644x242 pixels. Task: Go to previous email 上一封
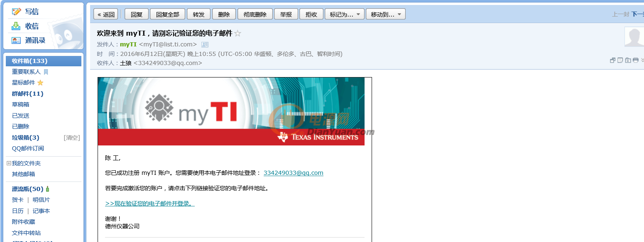click(x=620, y=14)
